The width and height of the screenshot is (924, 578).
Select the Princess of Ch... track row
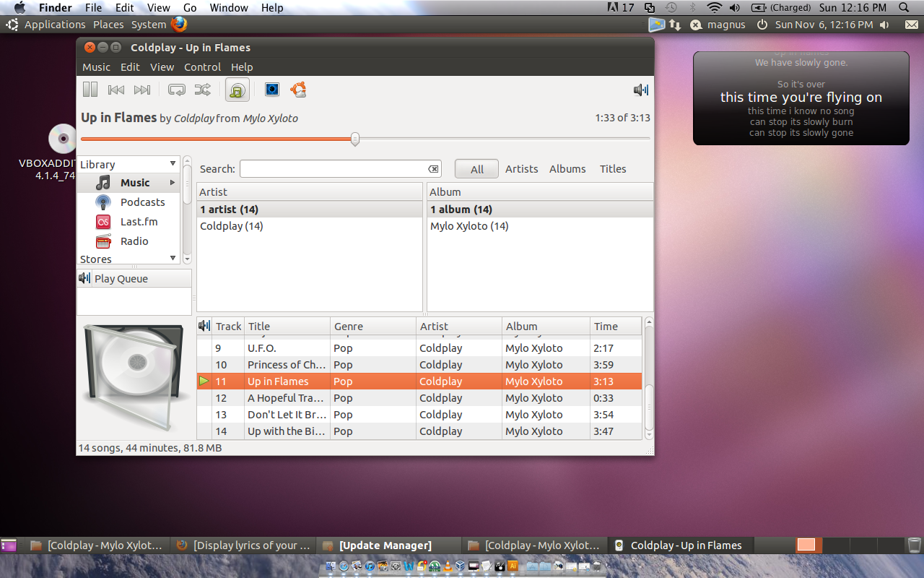[419, 365]
